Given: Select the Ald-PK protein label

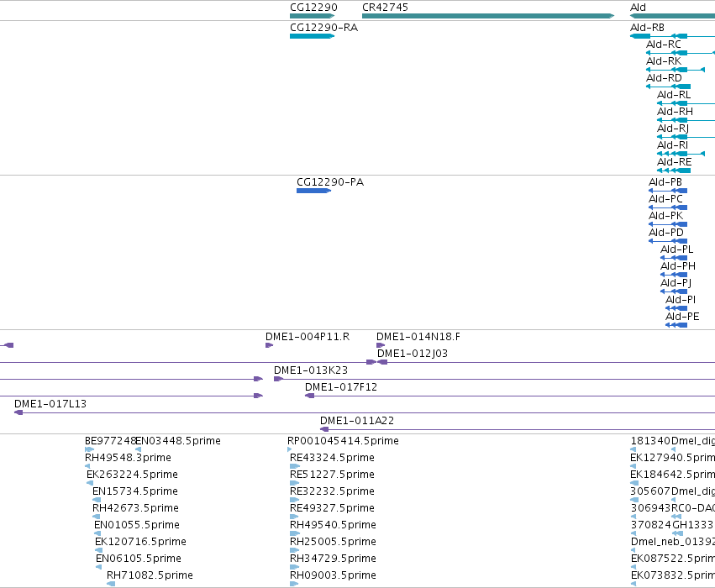Looking at the screenshot, I should 665,216.
